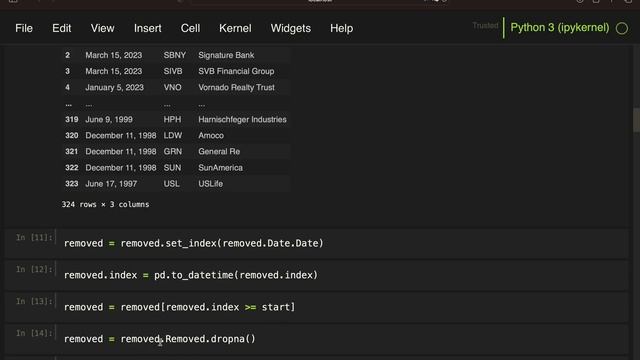
Task: Click the 'GRN' ticker cell
Action: pyautogui.click(x=173, y=151)
